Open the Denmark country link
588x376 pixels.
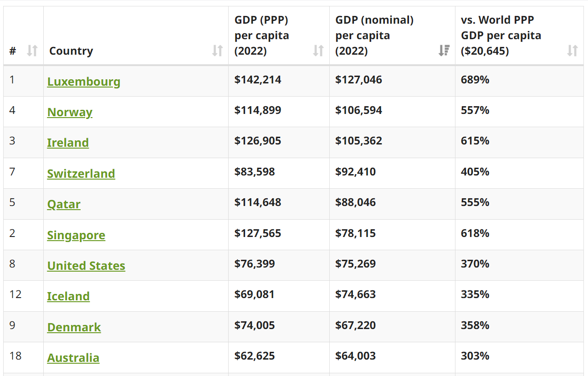74,327
